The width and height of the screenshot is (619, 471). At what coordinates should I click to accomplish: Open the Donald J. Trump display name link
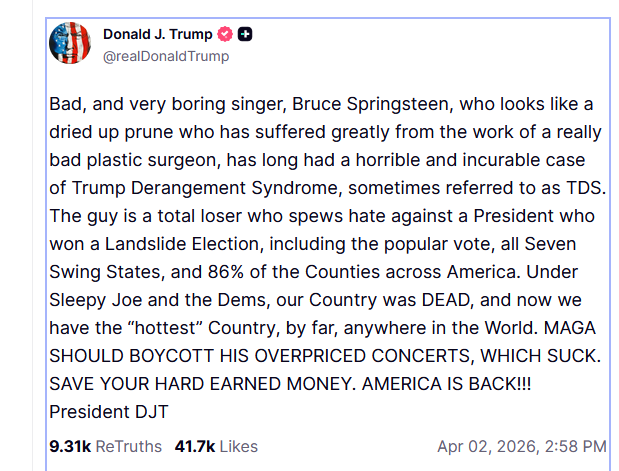click(158, 34)
